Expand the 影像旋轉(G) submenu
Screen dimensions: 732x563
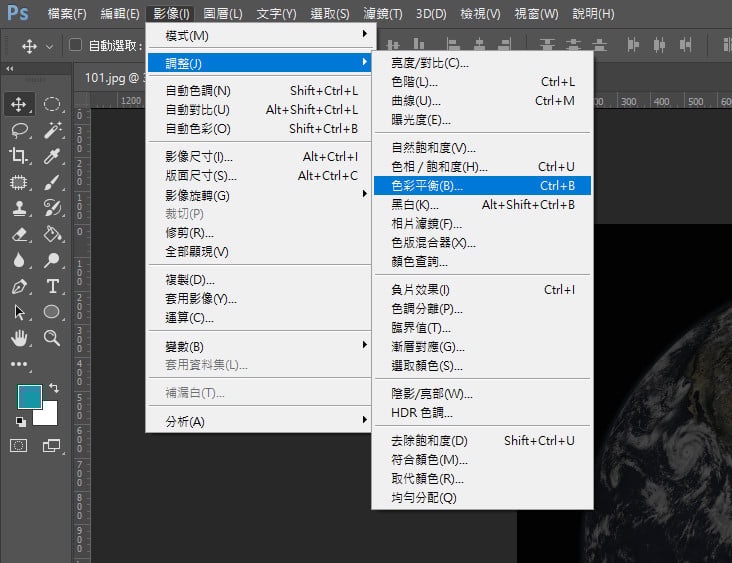click(258, 194)
